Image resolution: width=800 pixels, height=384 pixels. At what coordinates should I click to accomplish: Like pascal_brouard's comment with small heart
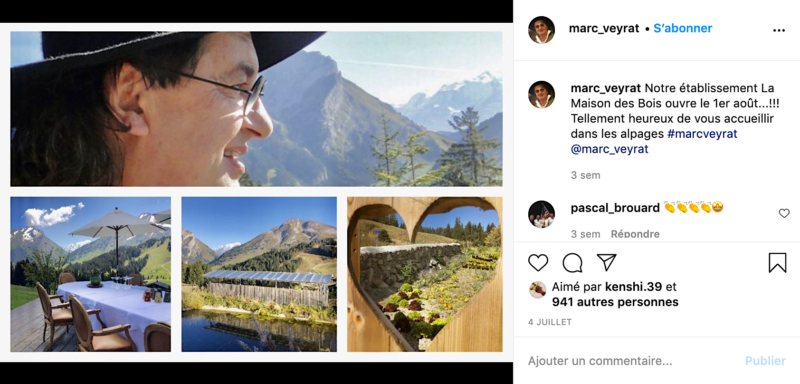click(784, 214)
